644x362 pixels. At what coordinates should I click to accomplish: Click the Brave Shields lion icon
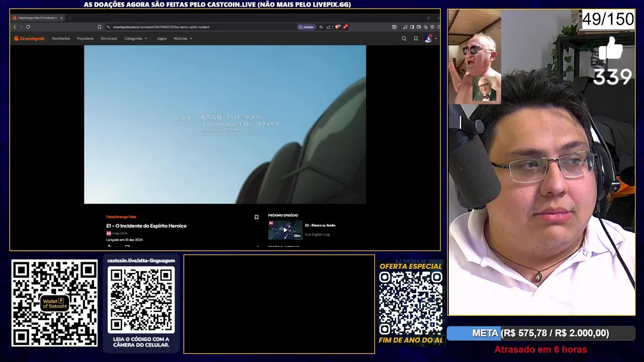click(338, 27)
